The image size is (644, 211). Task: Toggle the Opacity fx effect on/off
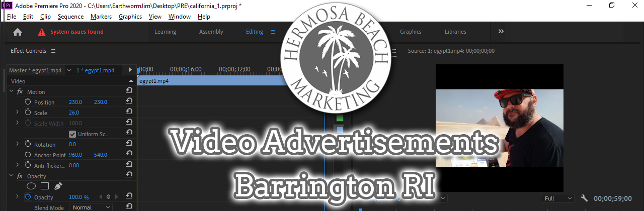(20, 176)
